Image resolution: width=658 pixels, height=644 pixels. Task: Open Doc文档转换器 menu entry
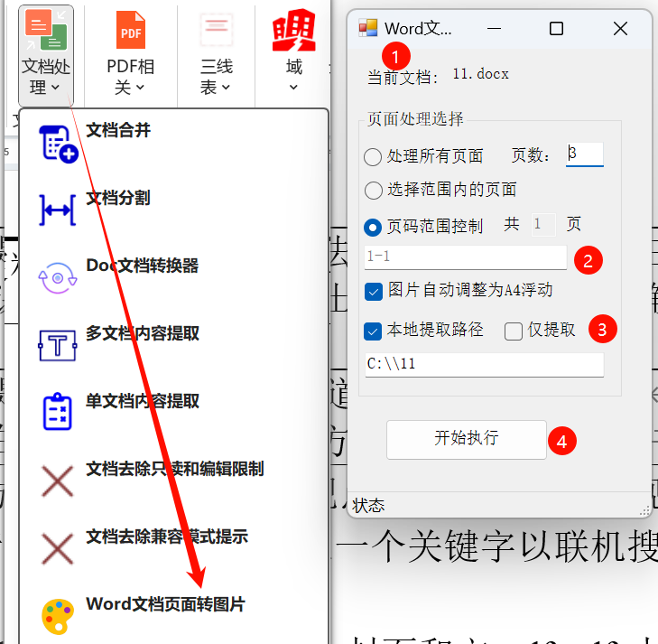[143, 266]
